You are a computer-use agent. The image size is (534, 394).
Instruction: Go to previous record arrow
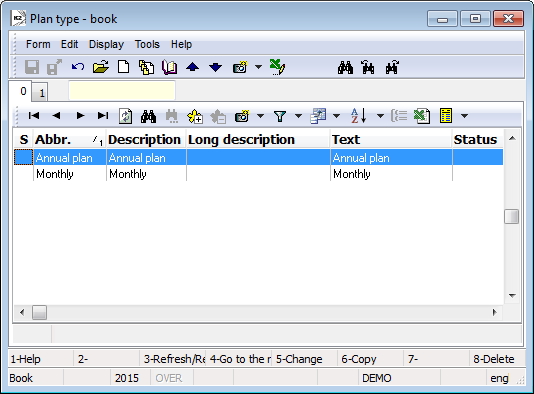(x=57, y=116)
